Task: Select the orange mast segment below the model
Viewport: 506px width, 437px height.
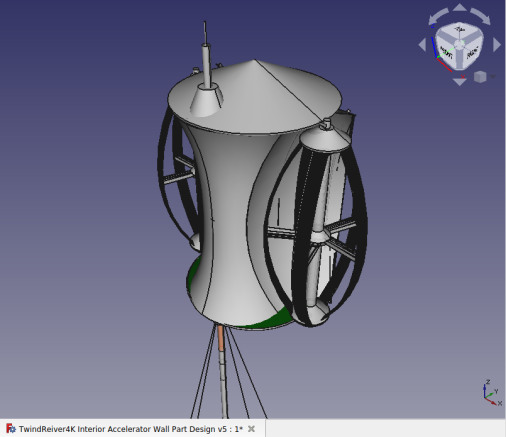Action: click(221, 338)
